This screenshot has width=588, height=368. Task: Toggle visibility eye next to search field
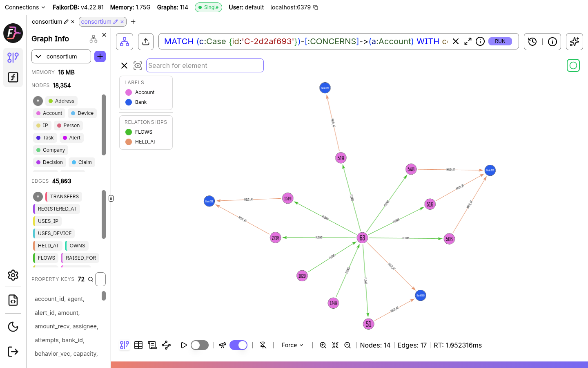pos(138,65)
